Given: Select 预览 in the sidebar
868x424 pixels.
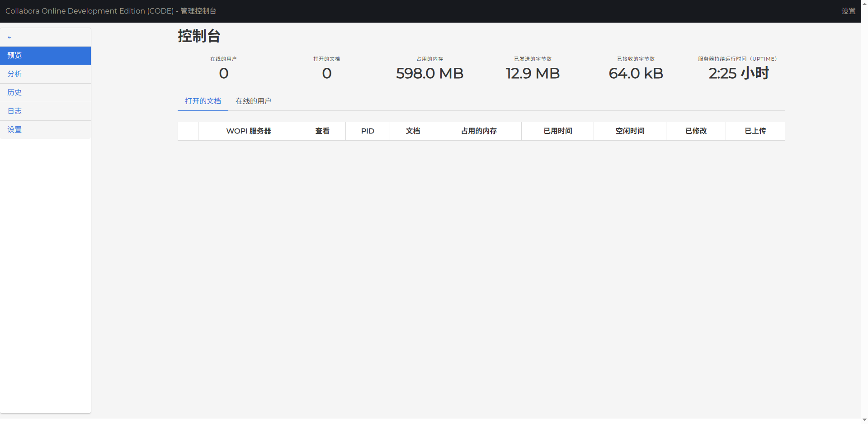Looking at the screenshot, I should 14,55.
